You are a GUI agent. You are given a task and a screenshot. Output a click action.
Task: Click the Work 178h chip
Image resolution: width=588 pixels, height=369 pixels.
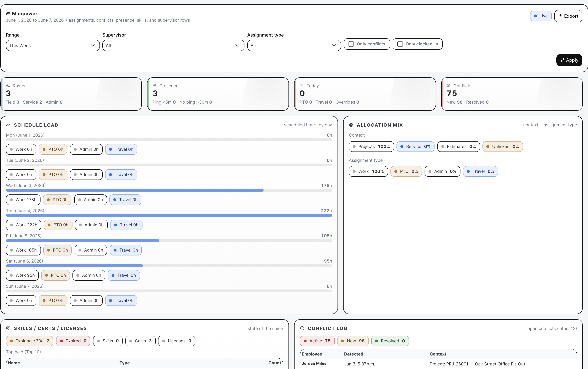[23, 200]
